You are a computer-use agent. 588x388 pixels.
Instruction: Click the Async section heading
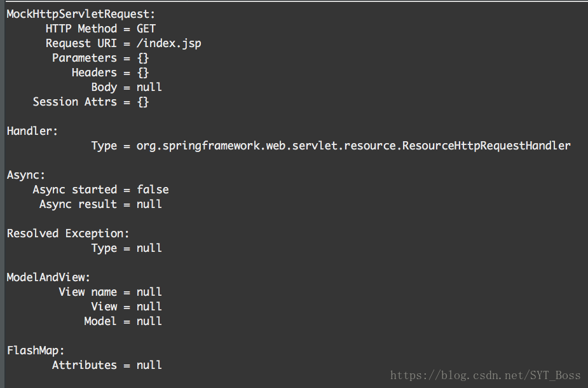pyautogui.click(x=26, y=176)
